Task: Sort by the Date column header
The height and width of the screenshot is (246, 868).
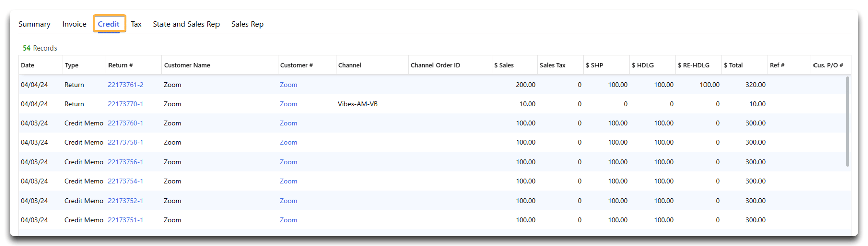Action: tap(28, 65)
